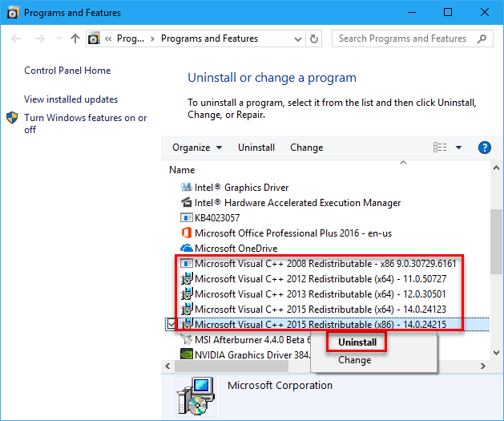Expand the view options dropdown arrow
Screen dimensions: 504x421
tap(459, 148)
